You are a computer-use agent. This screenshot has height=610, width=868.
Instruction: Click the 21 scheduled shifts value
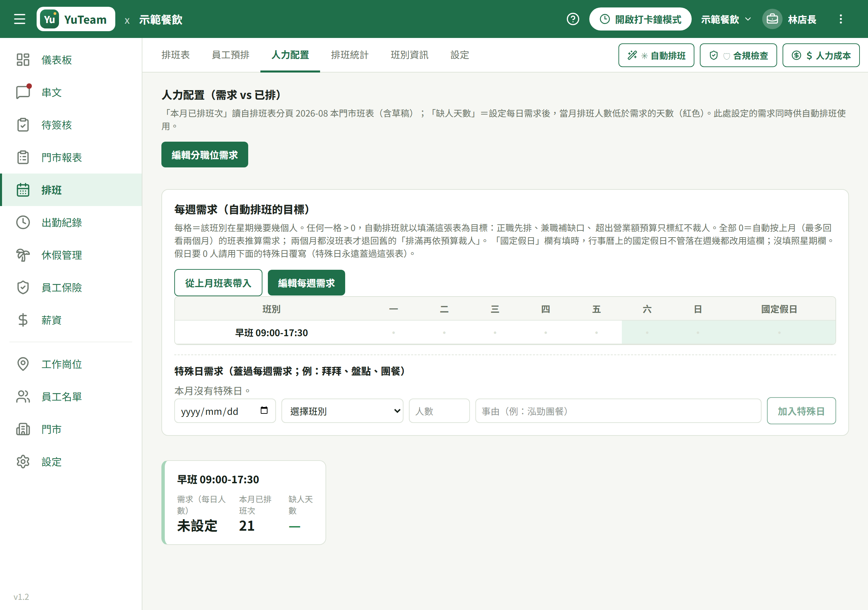point(246,526)
